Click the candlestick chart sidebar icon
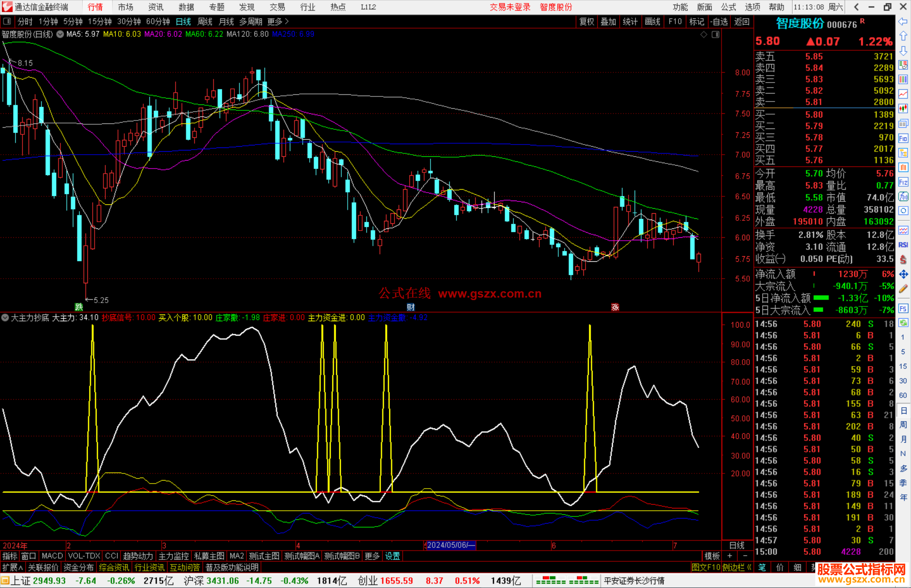This screenshot has height=588, width=911. [903, 109]
